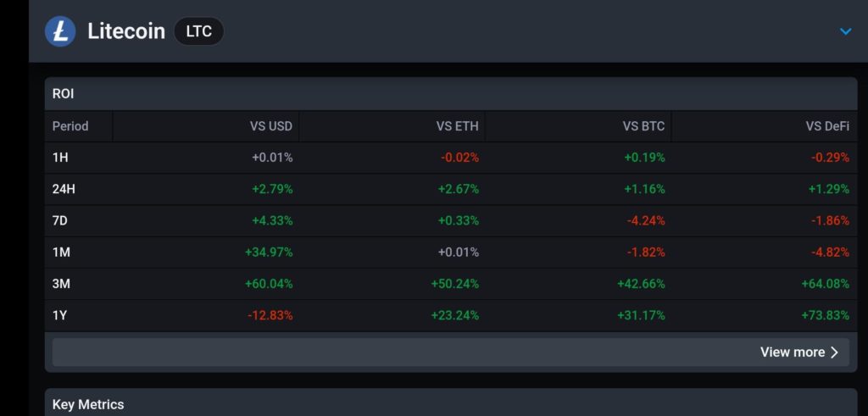Click 1H VS BTC +0.19% value
Image resolution: width=868 pixels, height=416 pixels.
pyautogui.click(x=645, y=158)
